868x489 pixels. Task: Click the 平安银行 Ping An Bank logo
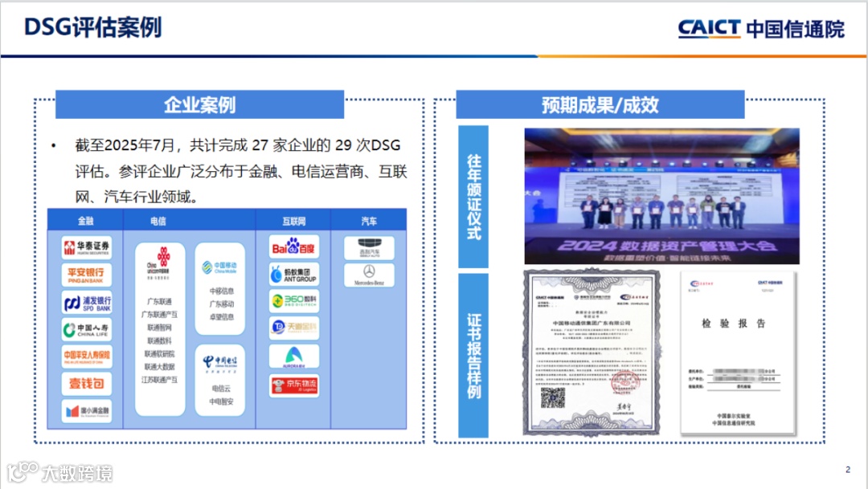[86, 275]
